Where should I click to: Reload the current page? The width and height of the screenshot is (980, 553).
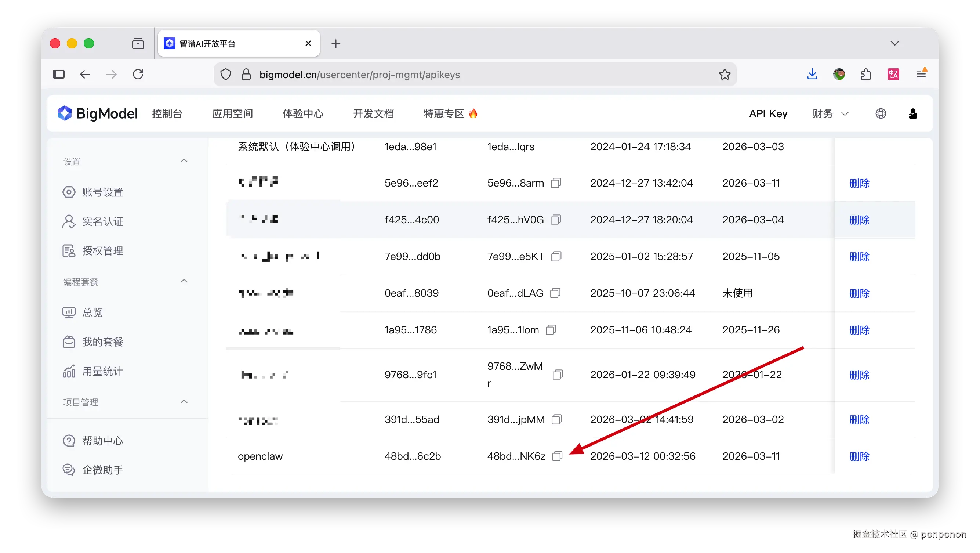pyautogui.click(x=138, y=74)
